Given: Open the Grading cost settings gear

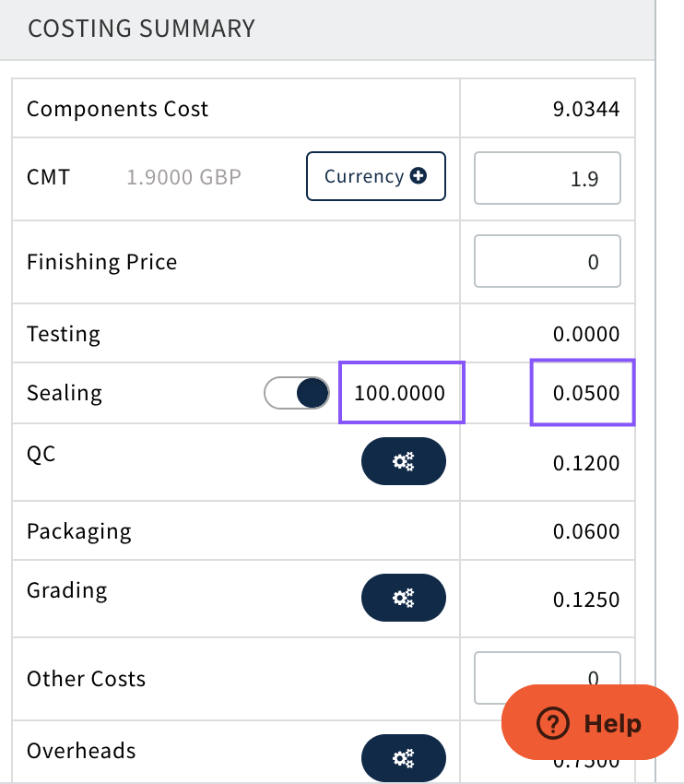Looking at the screenshot, I should point(403,599).
